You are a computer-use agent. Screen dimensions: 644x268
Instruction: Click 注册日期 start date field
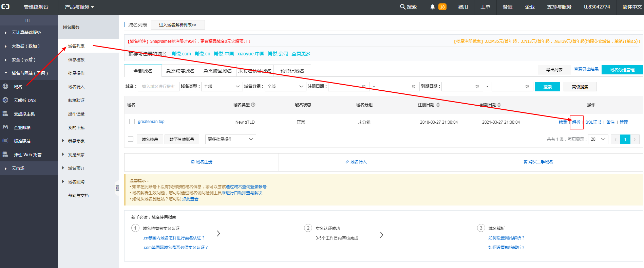click(349, 87)
